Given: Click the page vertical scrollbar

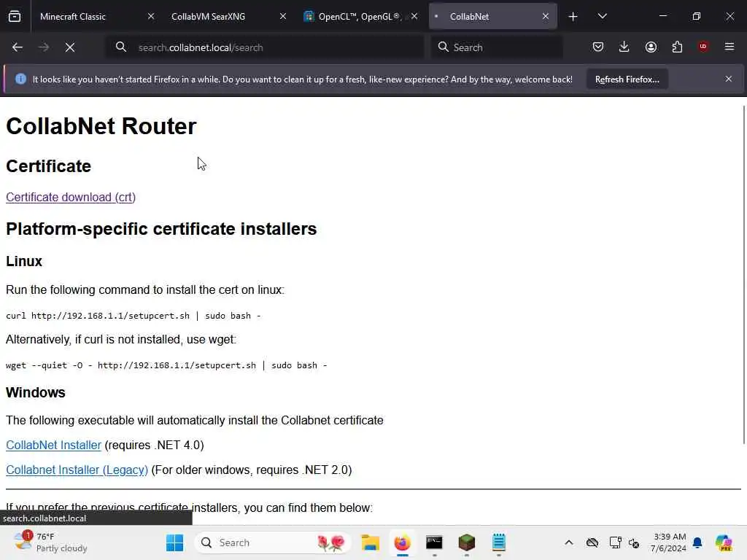Looking at the screenshot, I should click(x=743, y=275).
